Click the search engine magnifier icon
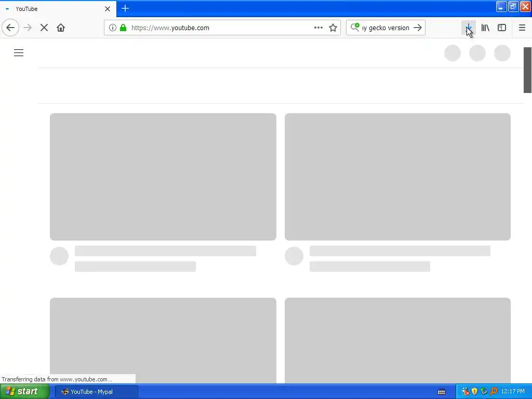Screen dimensions: 532x399 (x=355, y=27)
